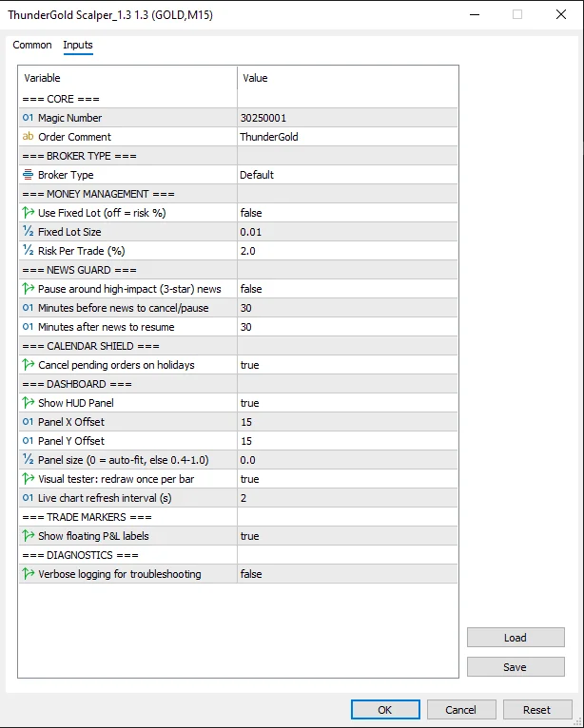The width and height of the screenshot is (584, 728).
Task: Click the Show HUD Panel boolean icon
Action: coord(28,403)
